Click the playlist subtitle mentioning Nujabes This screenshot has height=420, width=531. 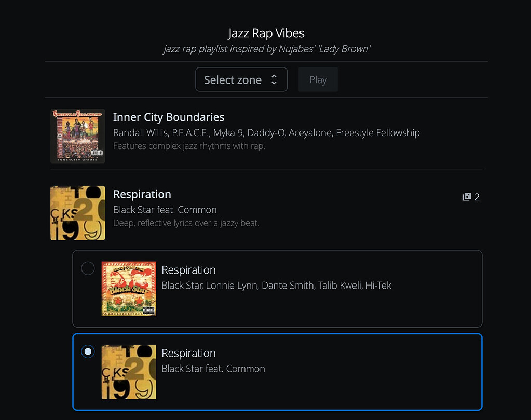pyautogui.click(x=266, y=49)
